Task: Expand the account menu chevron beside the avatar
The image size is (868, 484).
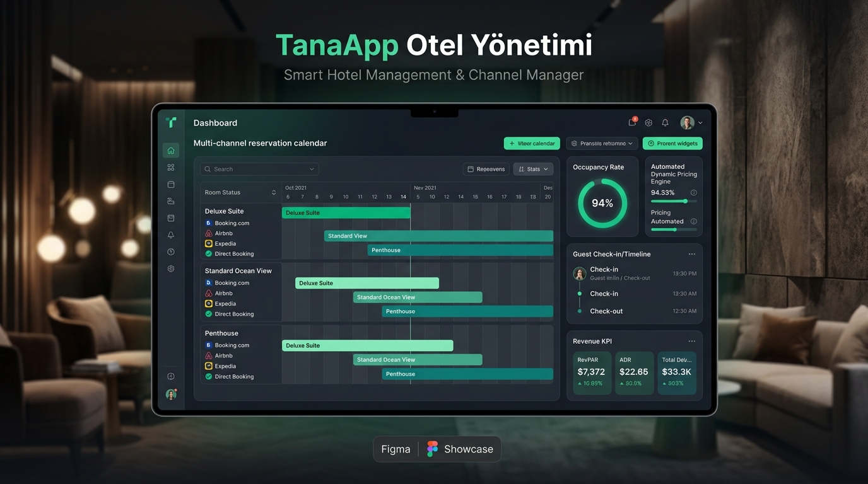Action: tap(700, 123)
